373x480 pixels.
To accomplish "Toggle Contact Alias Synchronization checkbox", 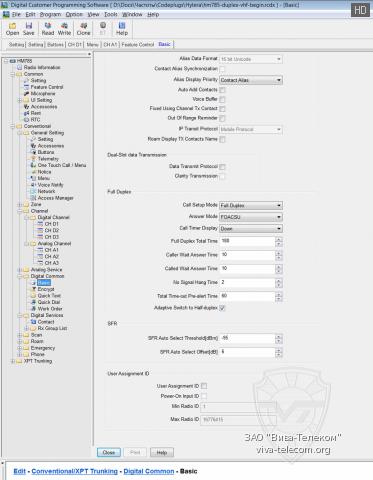I will [x=222, y=69].
